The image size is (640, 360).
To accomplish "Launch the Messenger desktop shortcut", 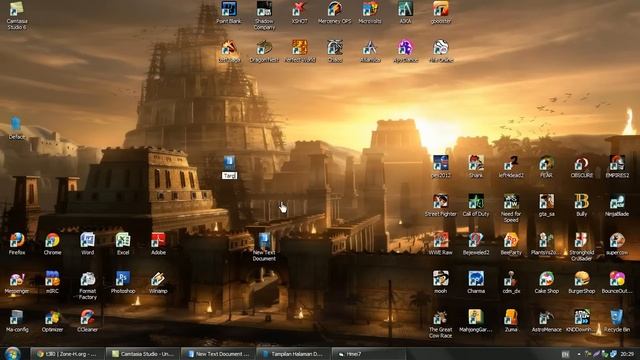I will (17, 282).
